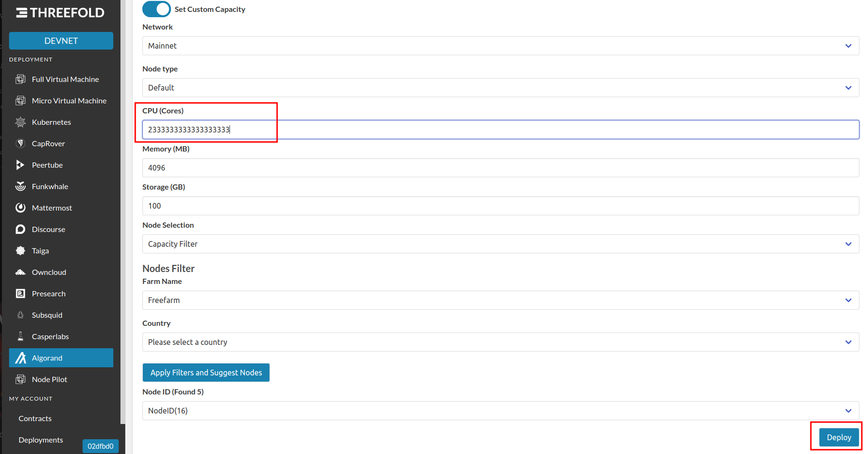The height and width of the screenshot is (454, 868).
Task: Open the Country selection dropdown
Action: click(x=500, y=342)
